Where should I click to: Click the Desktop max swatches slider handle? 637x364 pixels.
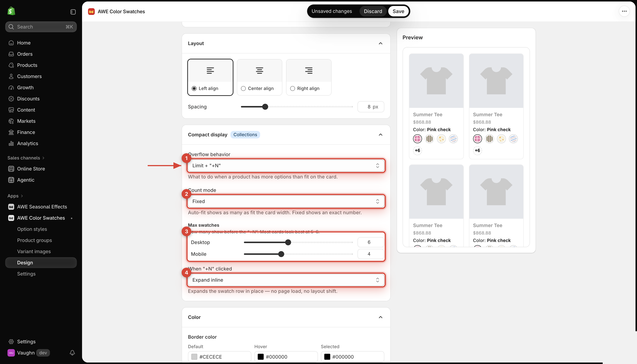click(288, 242)
